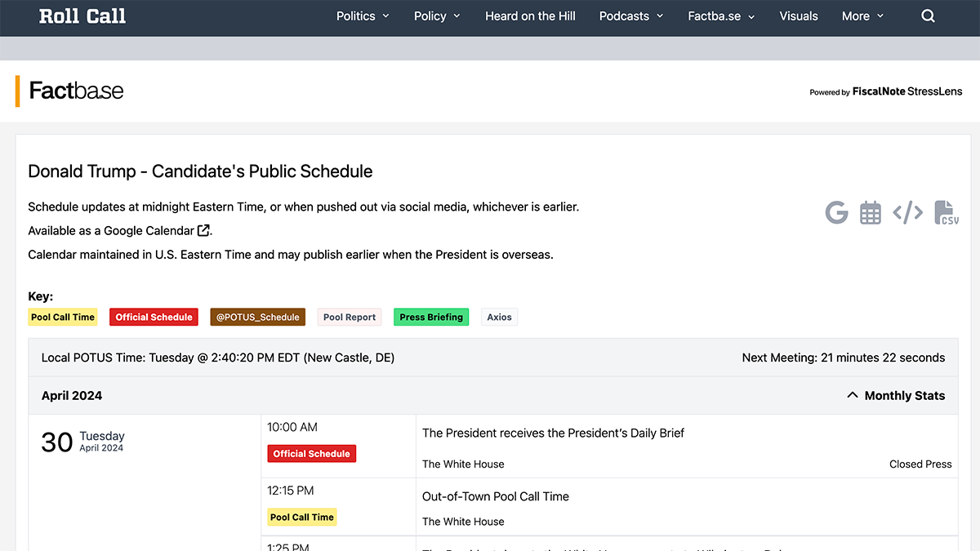The image size is (980, 551).
Task: Click Official Schedule tag under 10:00 AM
Action: click(311, 454)
